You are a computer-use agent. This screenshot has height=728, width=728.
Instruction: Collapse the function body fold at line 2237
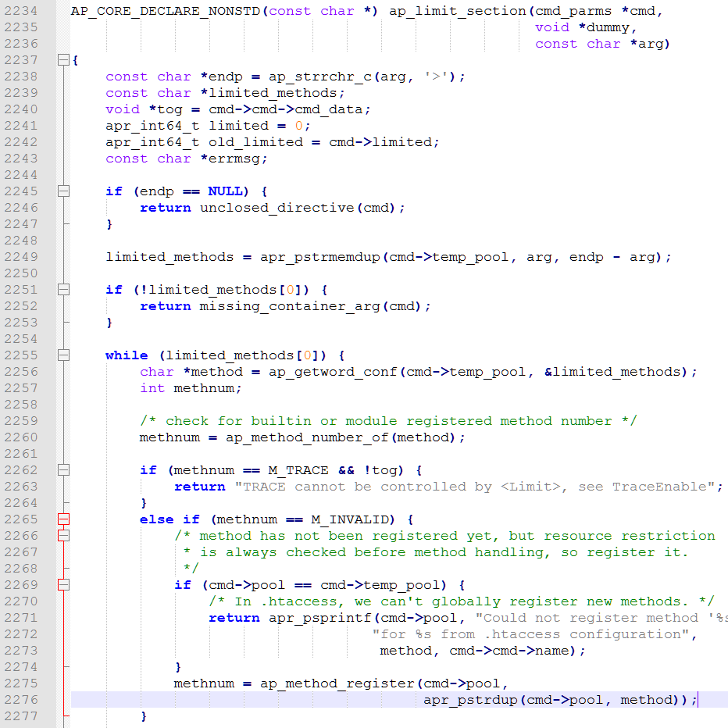click(63, 60)
